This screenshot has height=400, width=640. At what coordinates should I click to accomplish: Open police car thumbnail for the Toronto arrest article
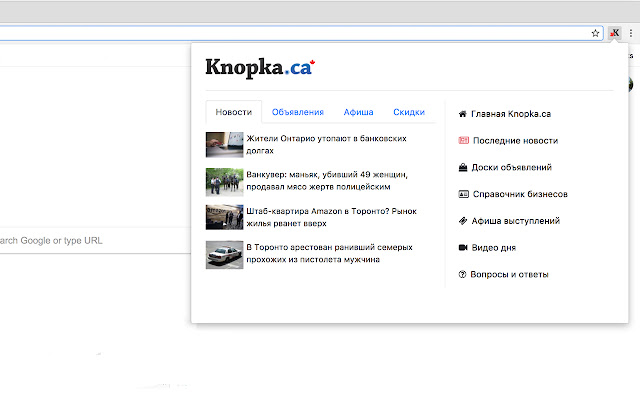coord(224,255)
